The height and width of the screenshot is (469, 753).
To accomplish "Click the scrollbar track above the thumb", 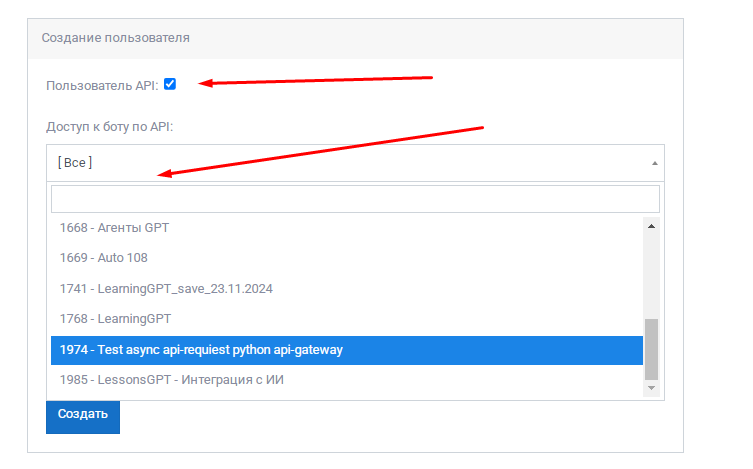I will coord(652,275).
